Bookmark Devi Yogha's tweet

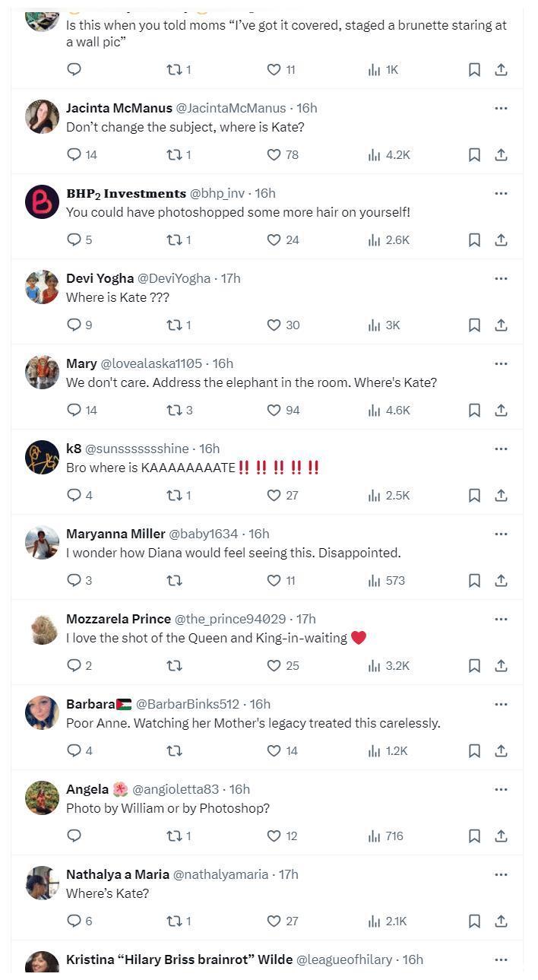pos(474,325)
